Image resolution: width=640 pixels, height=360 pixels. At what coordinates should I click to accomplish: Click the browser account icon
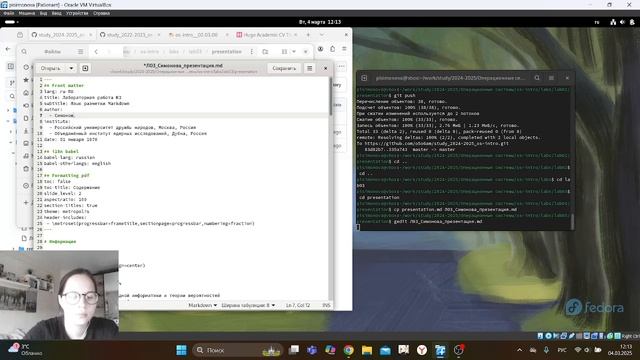point(320,49)
